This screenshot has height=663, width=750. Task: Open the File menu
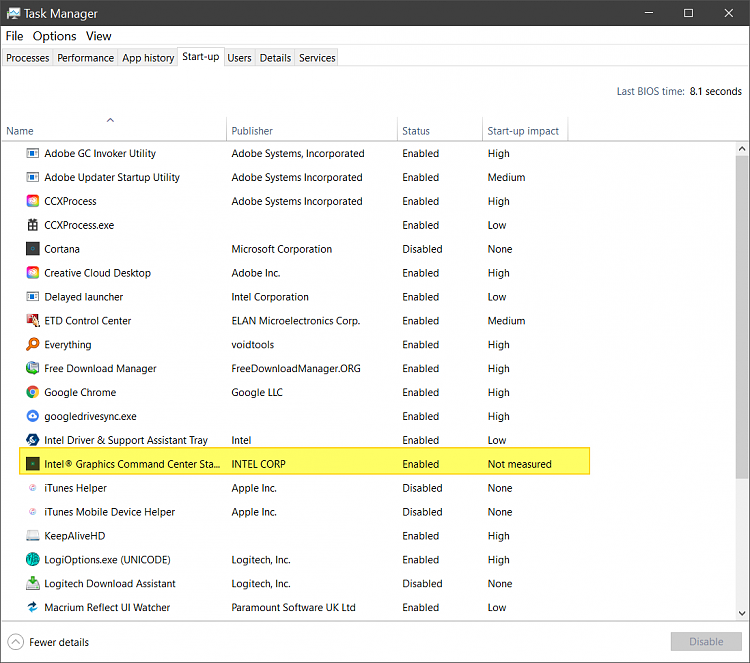pyautogui.click(x=14, y=36)
